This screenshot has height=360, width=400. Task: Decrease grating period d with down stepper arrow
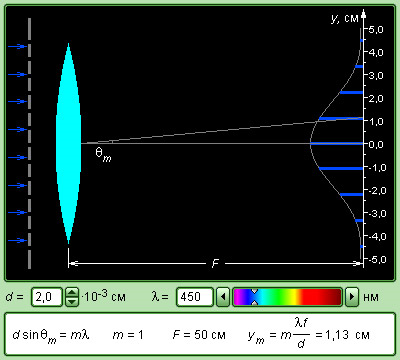(72, 302)
